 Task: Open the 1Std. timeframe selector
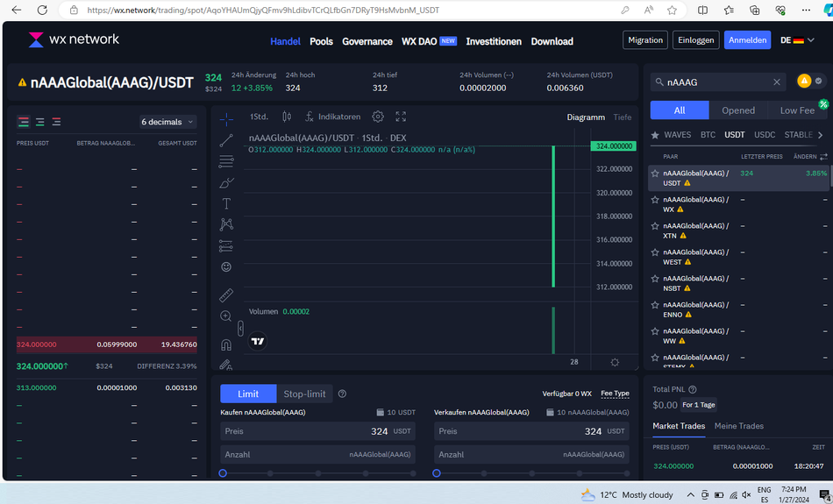tap(259, 117)
